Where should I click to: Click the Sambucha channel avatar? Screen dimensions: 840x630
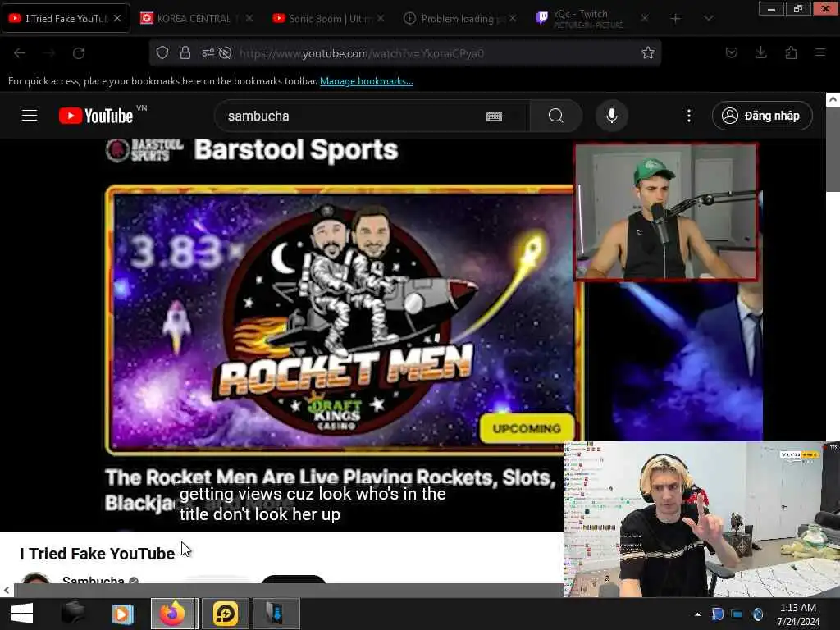36,579
